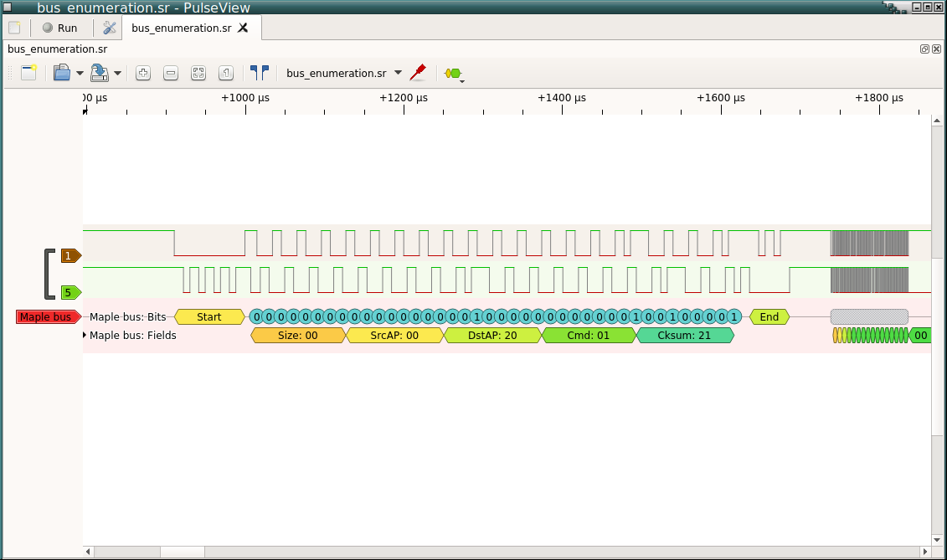Zoom to fit the whole capture
This screenshot has width=947, height=560.
tap(198, 73)
